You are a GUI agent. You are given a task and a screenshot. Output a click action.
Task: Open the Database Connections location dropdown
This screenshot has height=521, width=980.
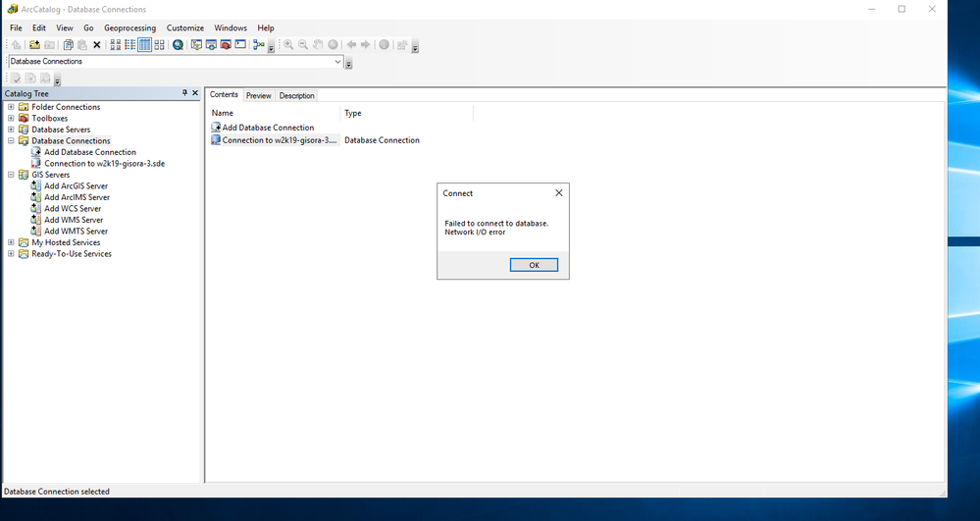(337, 61)
